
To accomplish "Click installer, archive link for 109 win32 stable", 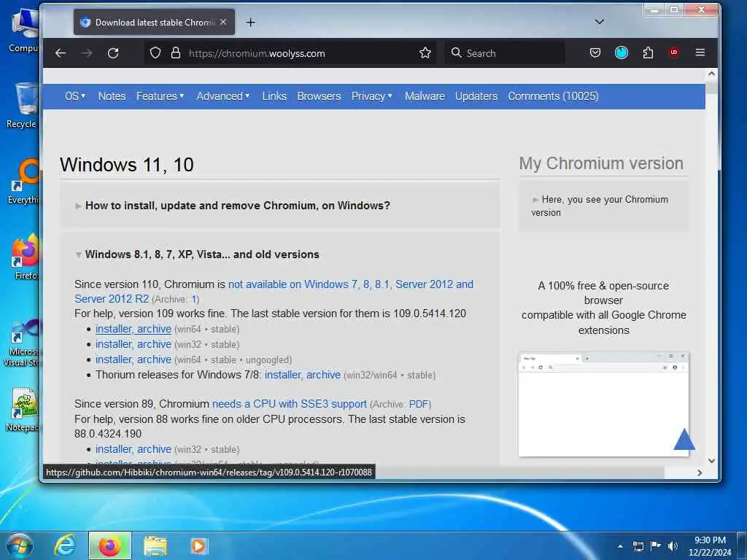I will pos(133,344).
